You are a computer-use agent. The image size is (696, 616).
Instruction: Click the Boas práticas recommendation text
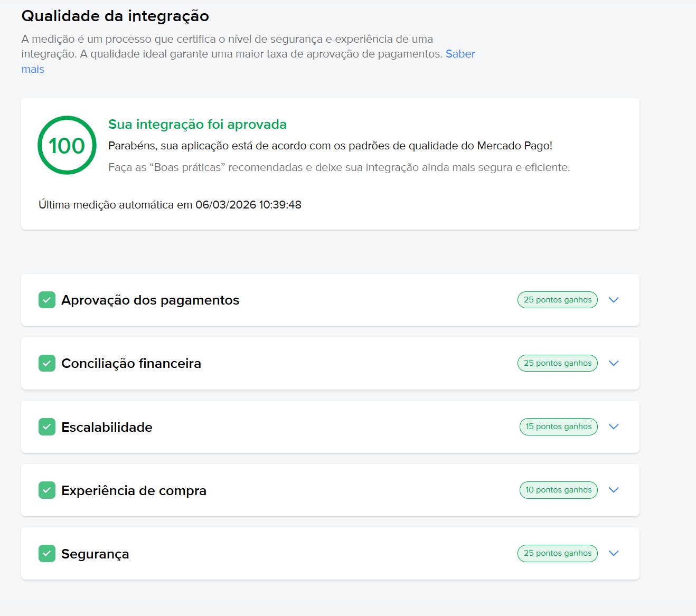tap(339, 167)
